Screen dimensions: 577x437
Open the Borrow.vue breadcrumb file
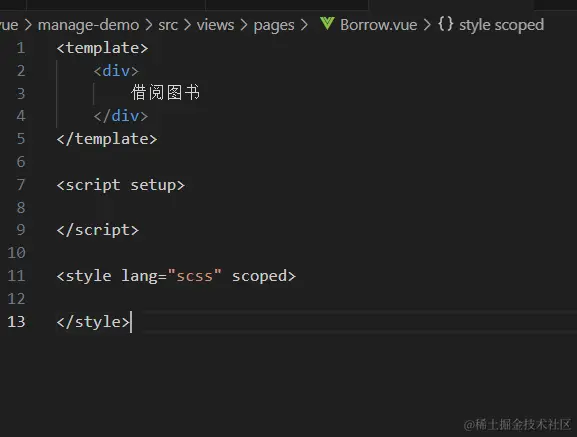click(x=378, y=25)
